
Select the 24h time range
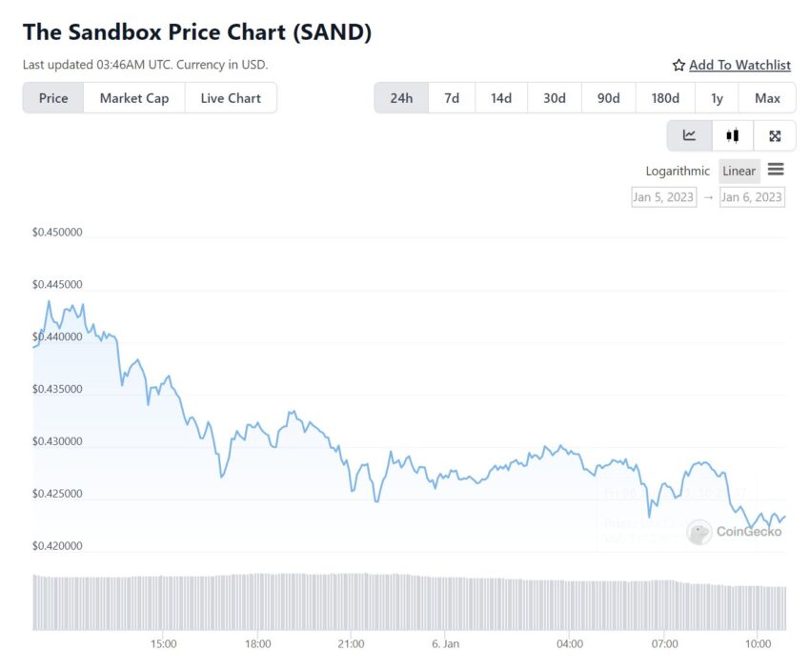click(x=401, y=97)
